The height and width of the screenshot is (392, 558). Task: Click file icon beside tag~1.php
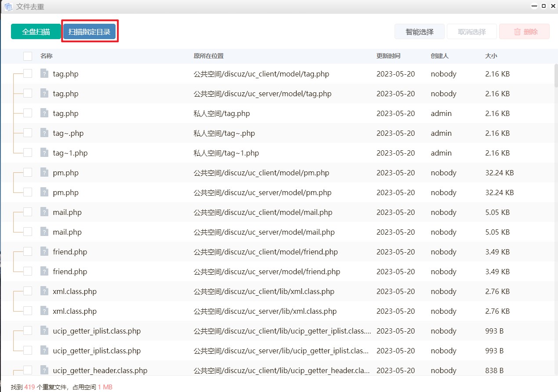pos(44,152)
